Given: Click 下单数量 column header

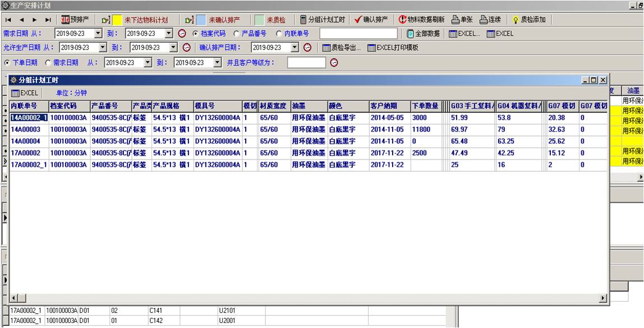Looking at the screenshot, I should (x=425, y=106).
